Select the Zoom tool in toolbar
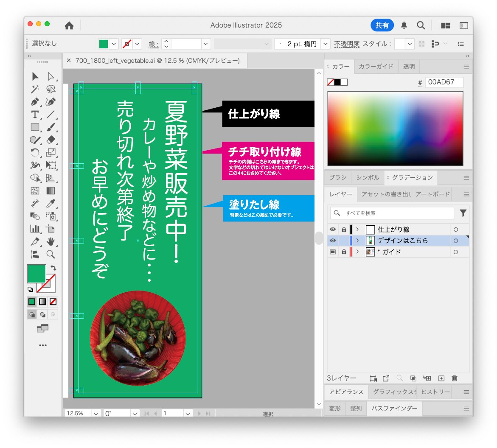This screenshot has height=448, width=497. coord(51,254)
